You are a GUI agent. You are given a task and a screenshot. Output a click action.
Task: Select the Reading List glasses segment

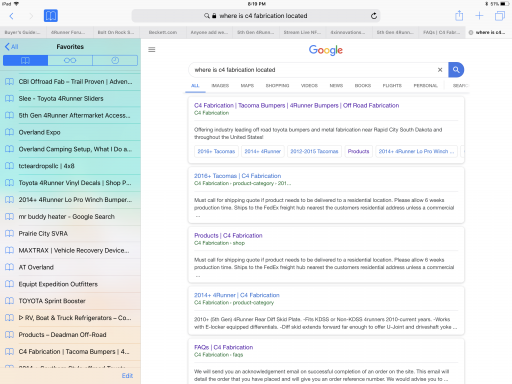(70, 60)
